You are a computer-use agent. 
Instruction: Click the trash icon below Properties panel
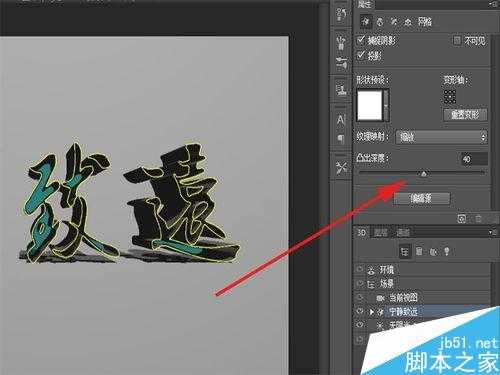point(479,219)
